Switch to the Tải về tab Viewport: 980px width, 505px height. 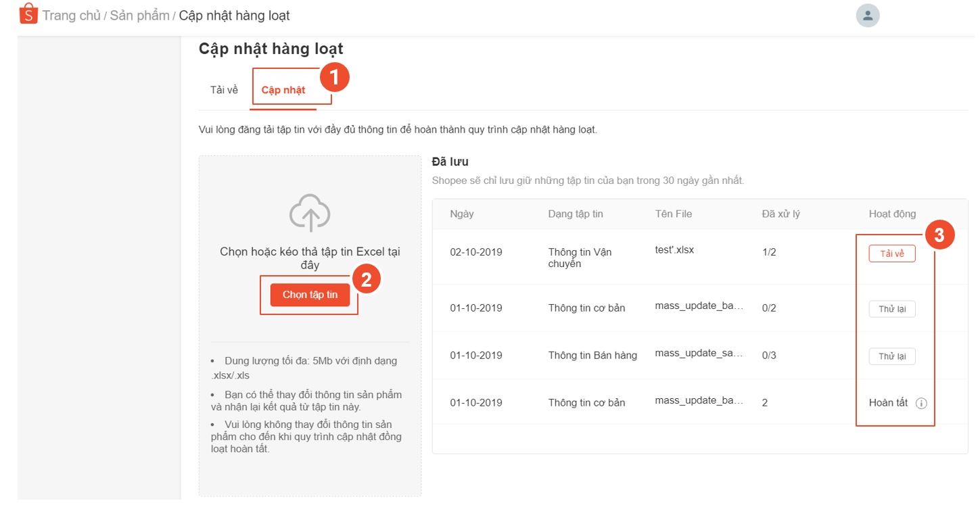224,90
